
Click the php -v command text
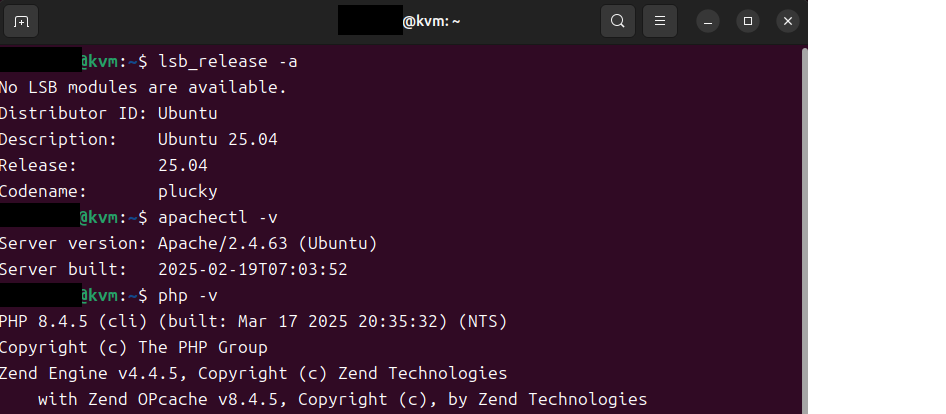[188, 295]
